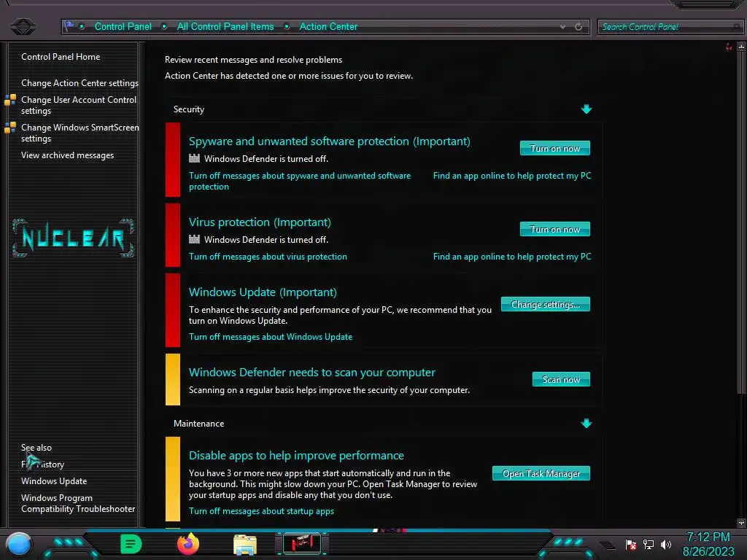Open the Start orb on the taskbar

19,544
